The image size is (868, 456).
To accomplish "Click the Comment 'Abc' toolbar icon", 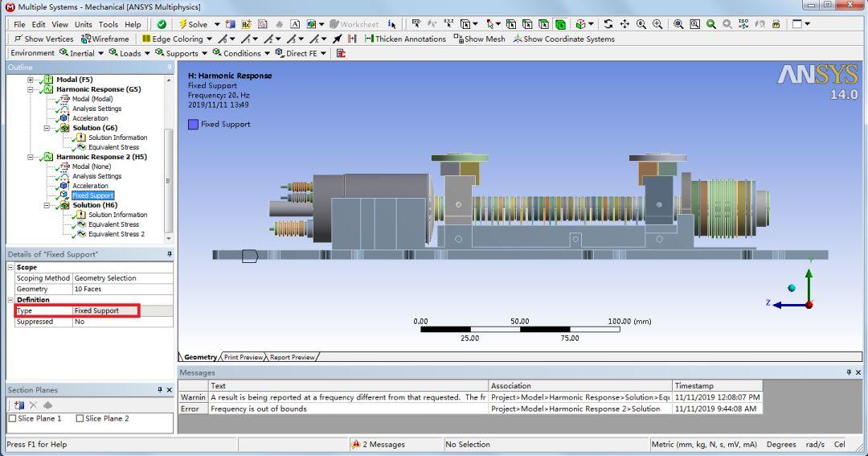I will pos(247,24).
